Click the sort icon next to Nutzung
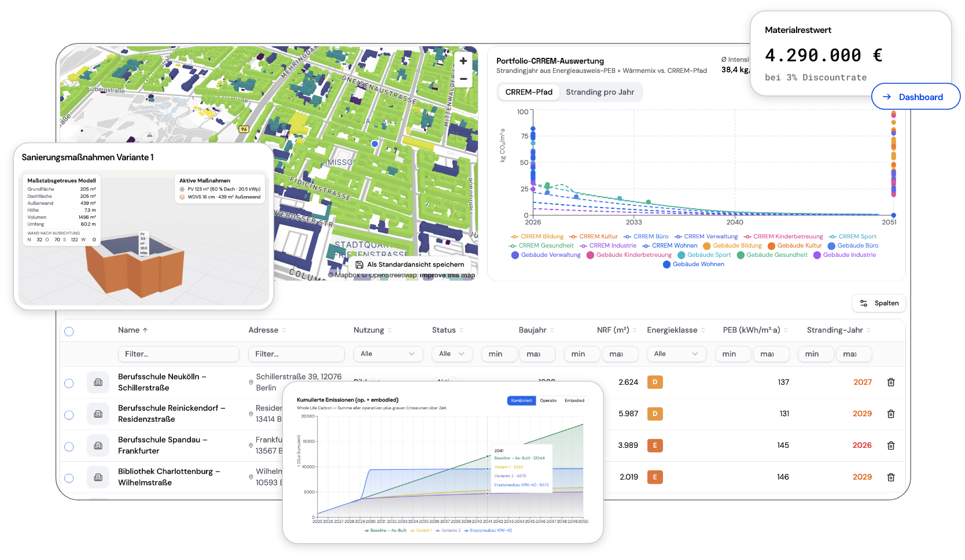 389,330
